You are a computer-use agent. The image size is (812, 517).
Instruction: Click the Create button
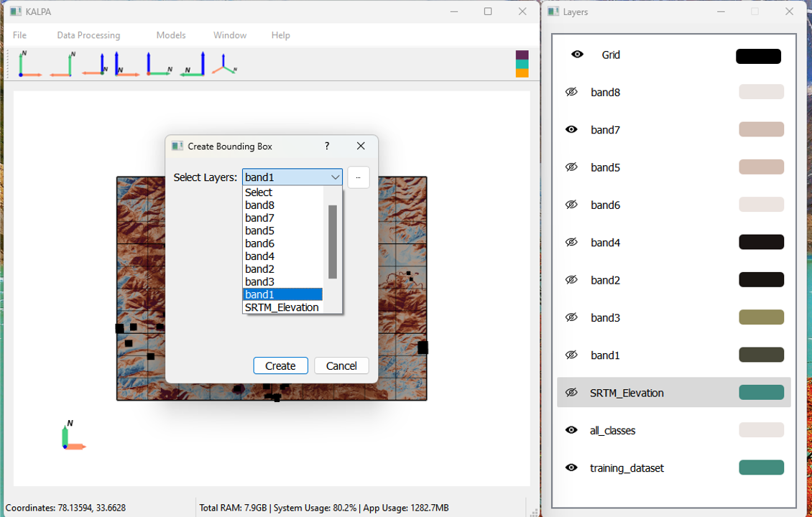(x=281, y=366)
